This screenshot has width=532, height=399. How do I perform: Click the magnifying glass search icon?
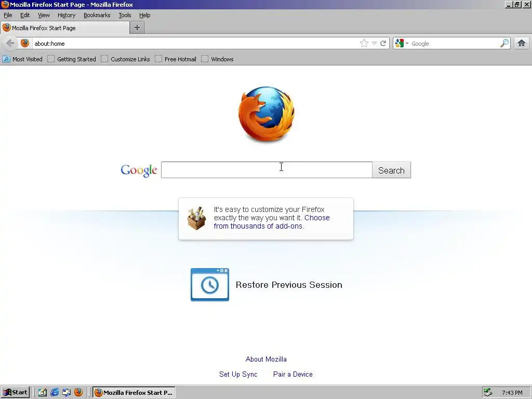point(504,43)
